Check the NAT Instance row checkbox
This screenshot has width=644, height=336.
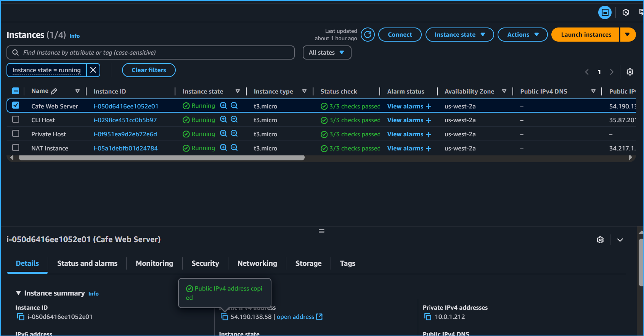point(16,148)
